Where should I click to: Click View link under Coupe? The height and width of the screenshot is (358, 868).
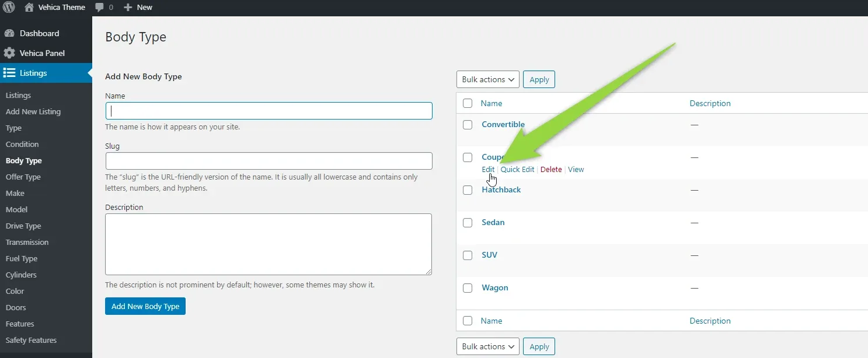tap(576, 170)
